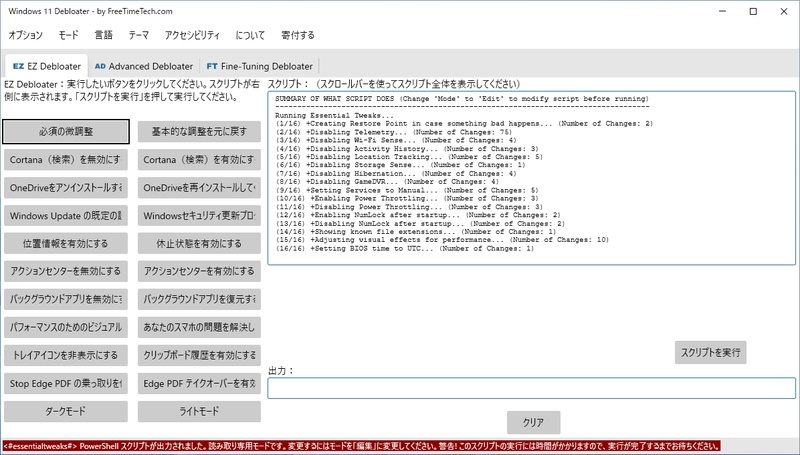The height and width of the screenshot is (455, 800).
Task: Switch to Advanced Debloater tab
Action: coord(144,66)
